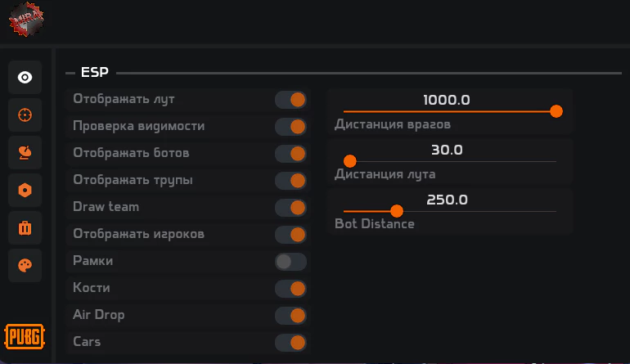Image resolution: width=630 pixels, height=364 pixels.
Task: Disable the Отображать лут toggle
Action: [291, 100]
